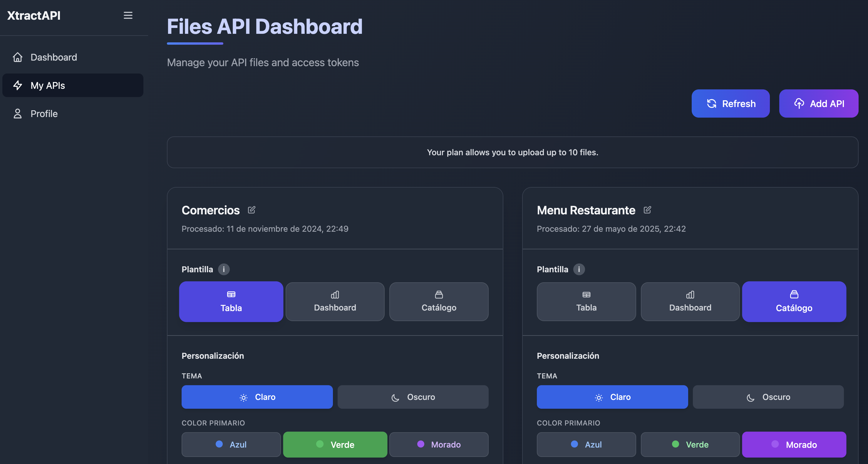Viewport: 868px width, 464px height.
Task: Keep Claro theme selected for Comercios
Action: [x=257, y=397]
